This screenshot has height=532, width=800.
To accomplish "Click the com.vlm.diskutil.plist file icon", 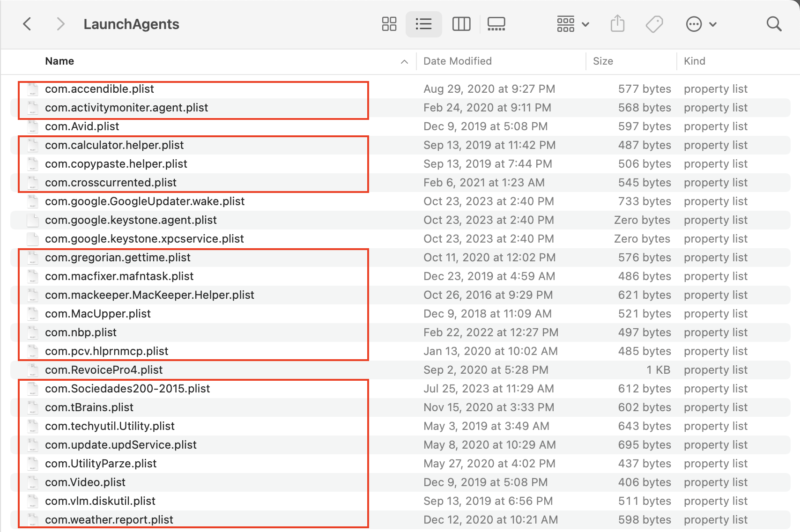I will click(x=33, y=501).
